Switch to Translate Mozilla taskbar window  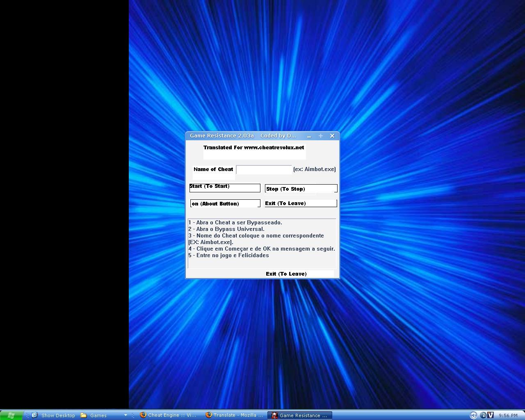coord(235,415)
